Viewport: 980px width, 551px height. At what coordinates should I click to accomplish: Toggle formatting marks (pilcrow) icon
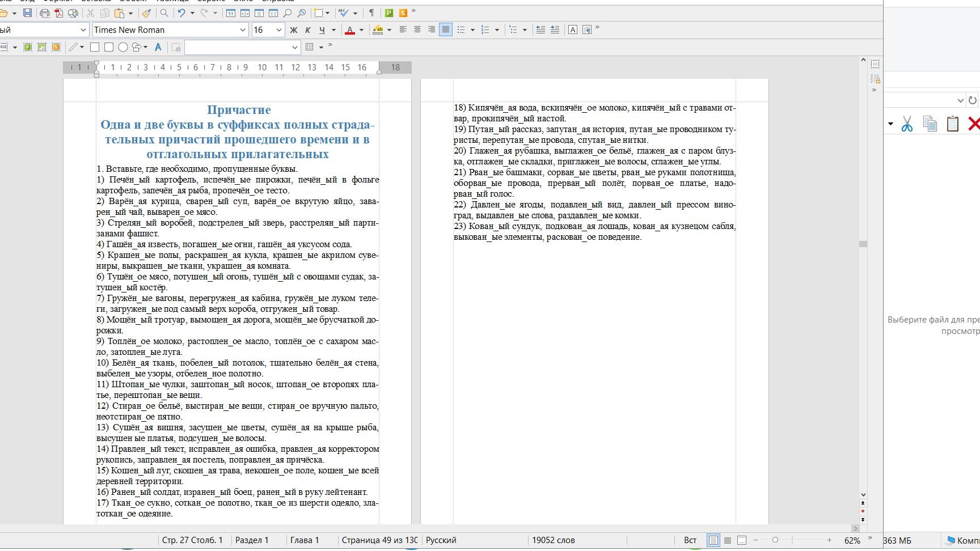[371, 13]
